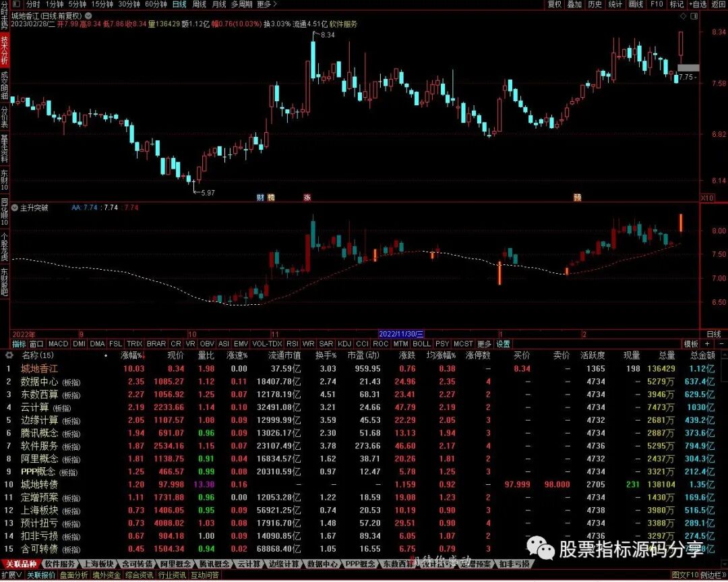Switch to 分时 chart period
The height and width of the screenshot is (582, 728).
pyautogui.click(x=33, y=4)
